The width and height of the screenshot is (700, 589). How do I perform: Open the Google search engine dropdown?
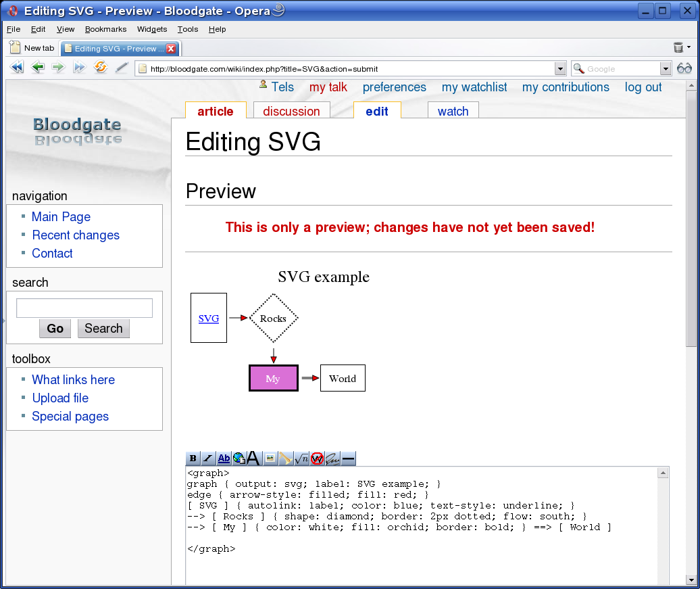[666, 68]
